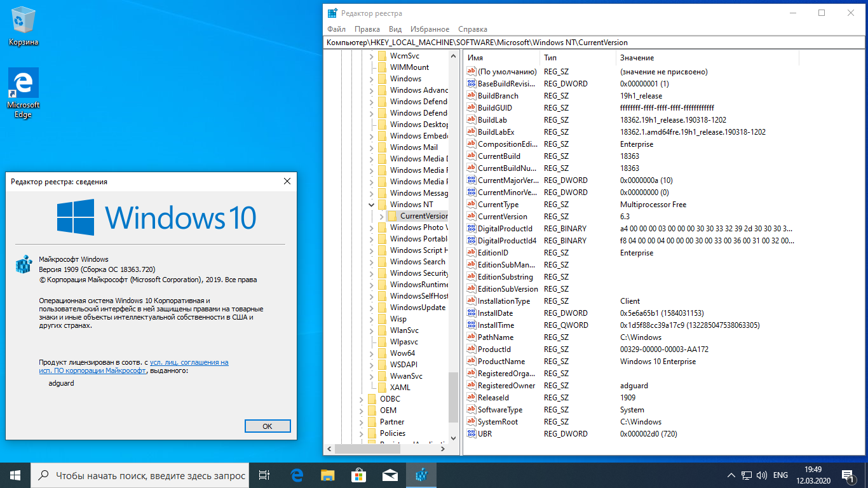Open Edge from the taskbar
The image size is (868, 488).
(297, 475)
